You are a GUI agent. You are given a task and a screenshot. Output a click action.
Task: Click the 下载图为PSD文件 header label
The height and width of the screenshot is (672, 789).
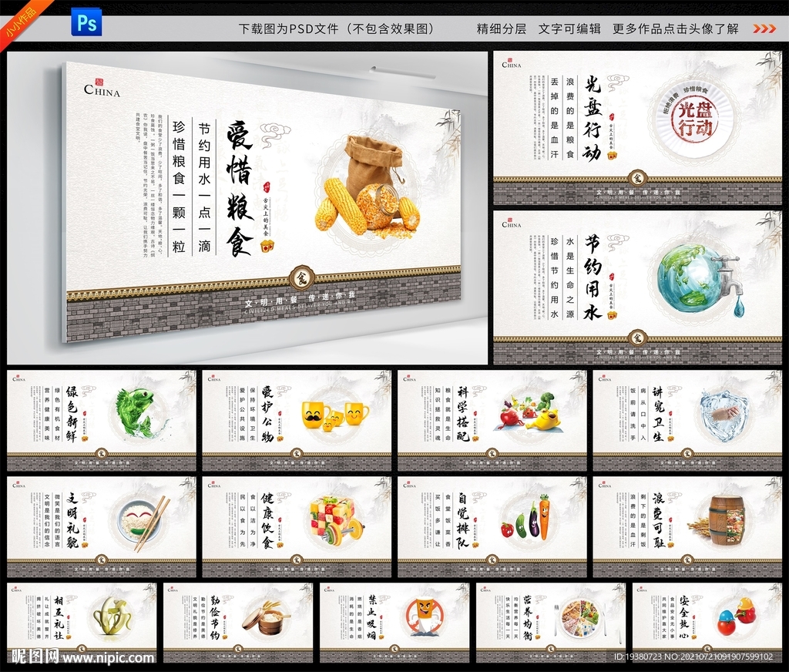tap(335, 28)
